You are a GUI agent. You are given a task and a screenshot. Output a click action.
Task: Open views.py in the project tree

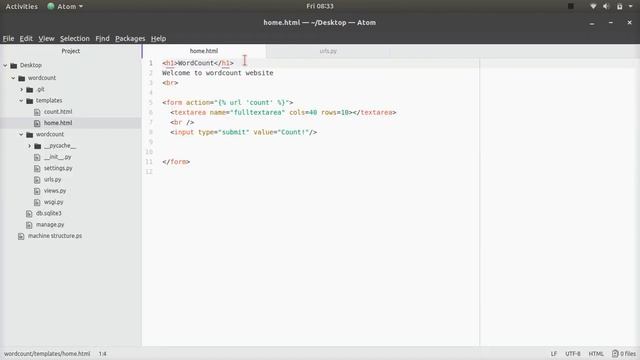[x=55, y=191]
